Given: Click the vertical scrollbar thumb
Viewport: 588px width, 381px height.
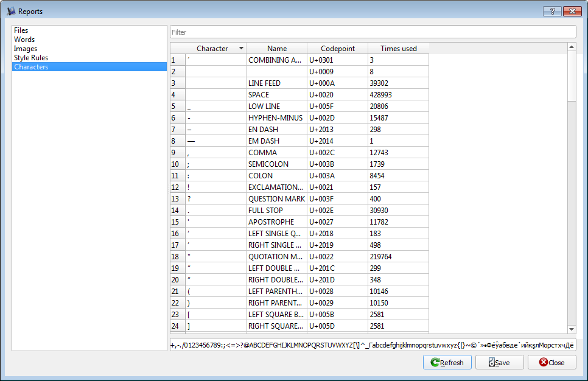Looking at the screenshot, I should click(x=572, y=77).
